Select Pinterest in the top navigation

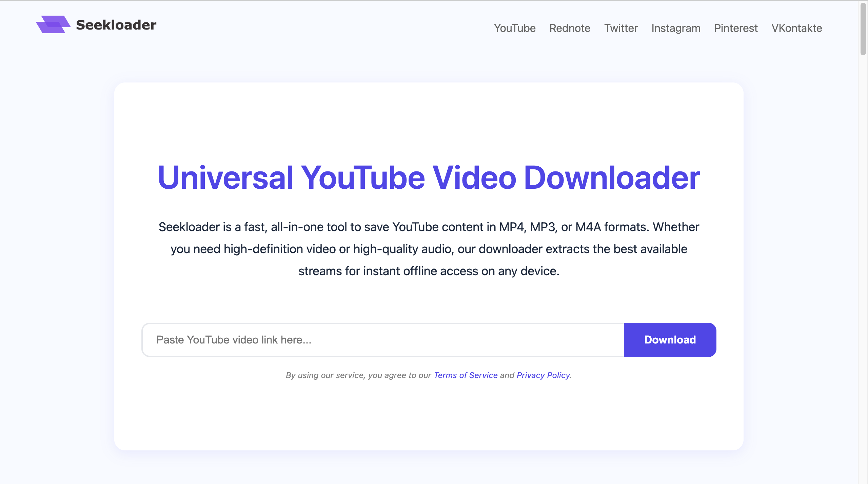point(735,28)
